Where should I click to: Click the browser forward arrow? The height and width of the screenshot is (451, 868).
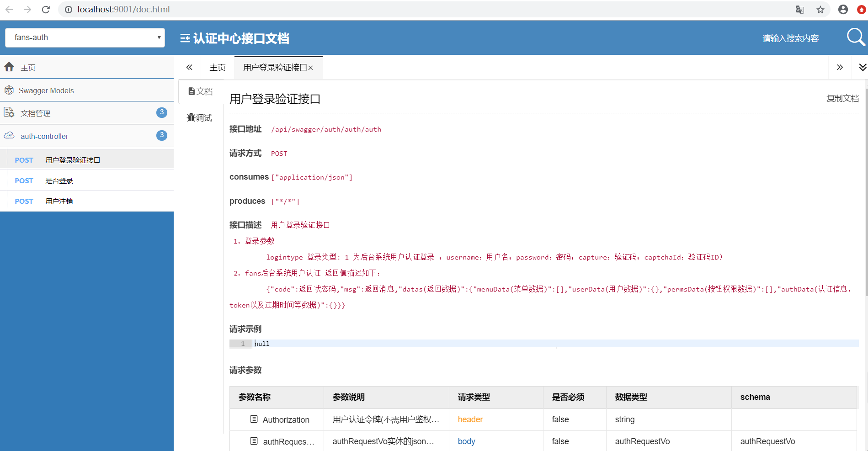27,9
